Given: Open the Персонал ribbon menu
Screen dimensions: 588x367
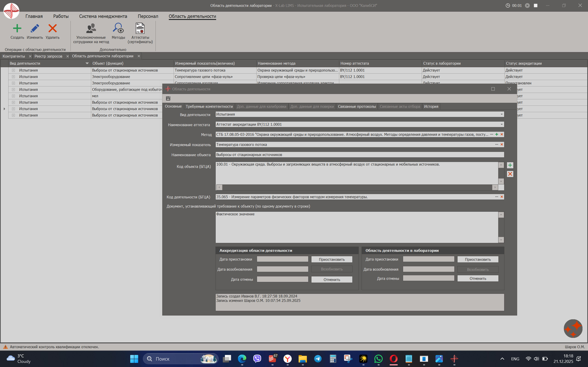Looking at the screenshot, I should [x=148, y=16].
